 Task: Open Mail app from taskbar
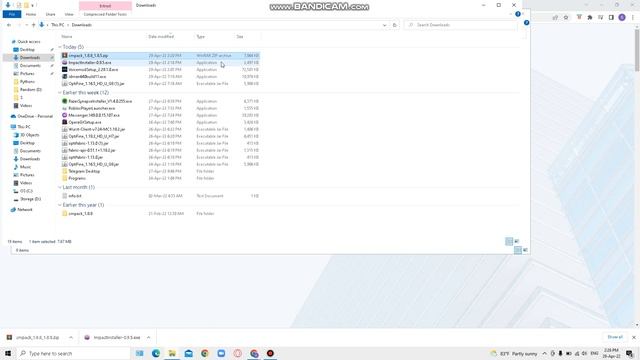point(189,353)
